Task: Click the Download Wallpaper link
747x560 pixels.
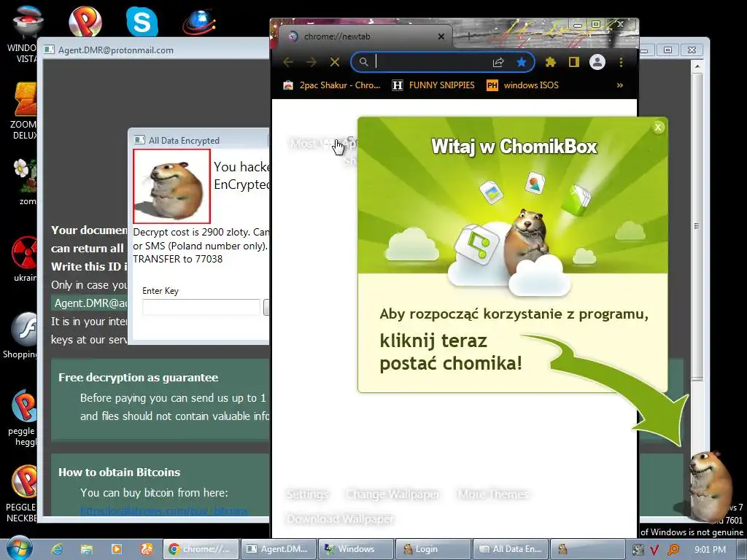Action: (340, 518)
